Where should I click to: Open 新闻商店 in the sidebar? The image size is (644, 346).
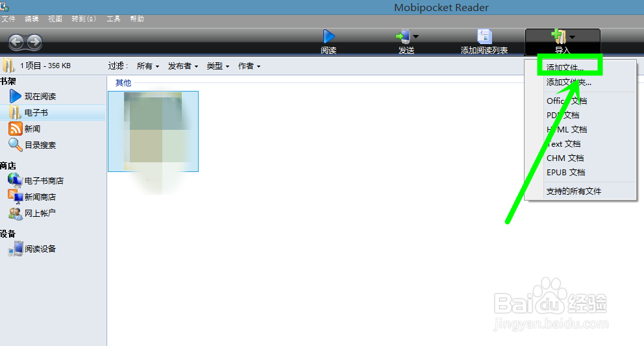click(40, 197)
